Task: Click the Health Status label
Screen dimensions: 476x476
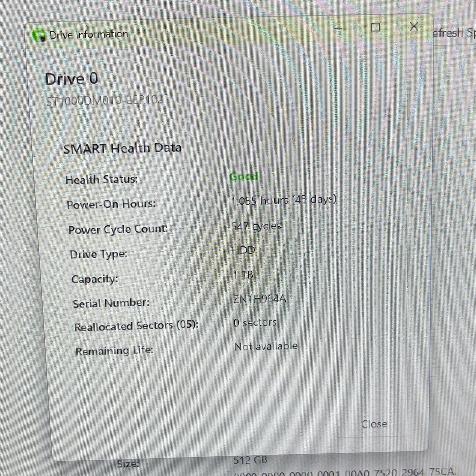Action: click(x=101, y=180)
